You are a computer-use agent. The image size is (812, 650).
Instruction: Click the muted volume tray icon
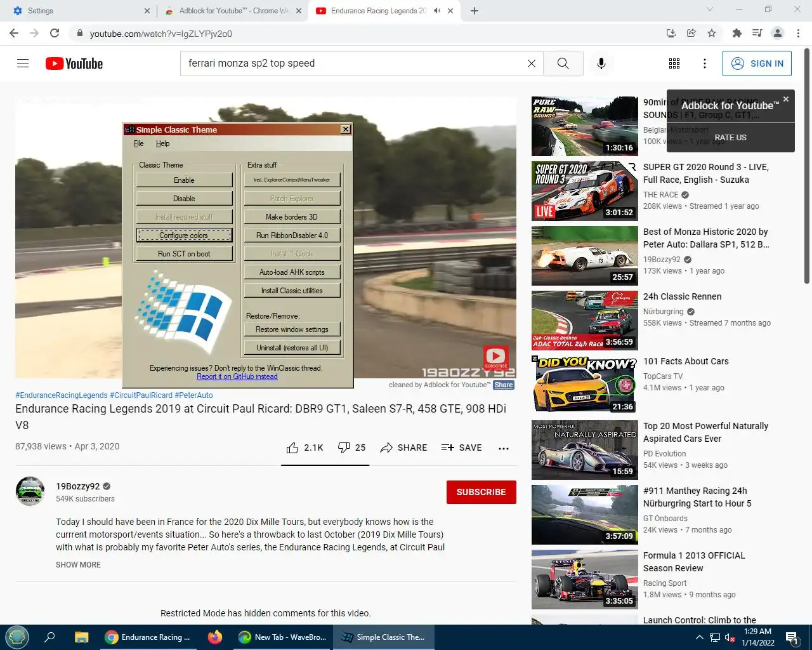730,638
